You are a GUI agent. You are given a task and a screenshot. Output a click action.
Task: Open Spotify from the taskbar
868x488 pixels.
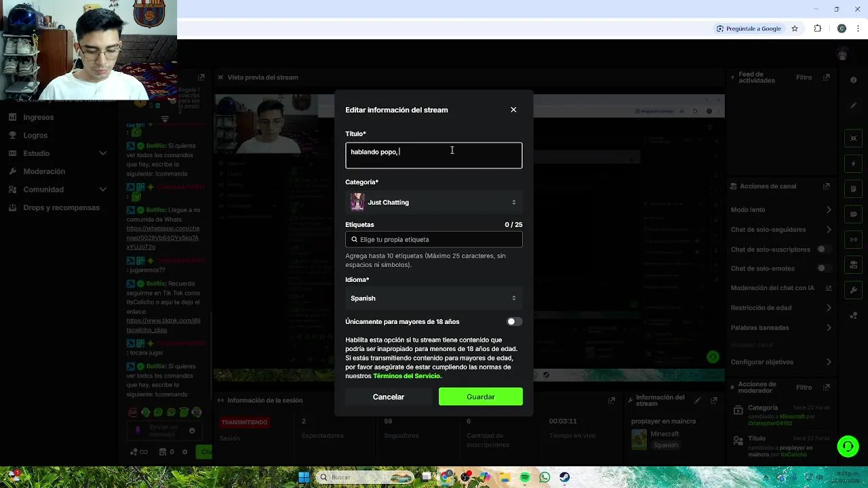pyautogui.click(x=525, y=477)
